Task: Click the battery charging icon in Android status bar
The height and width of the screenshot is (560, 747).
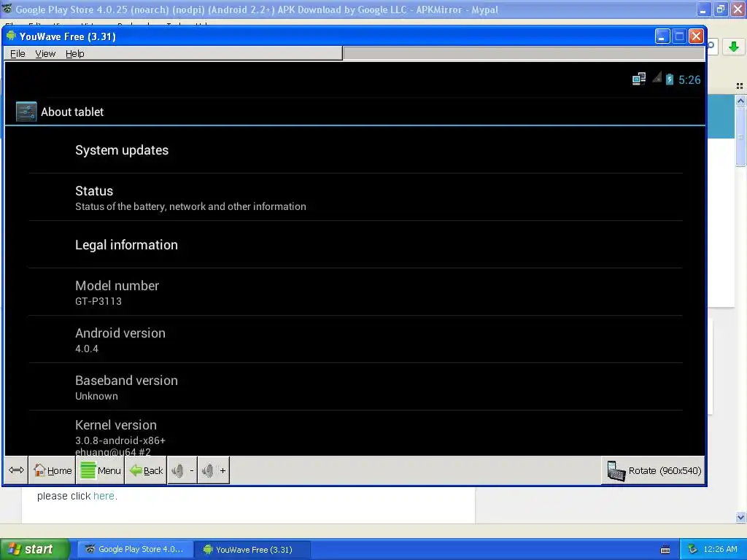Action: [670, 79]
